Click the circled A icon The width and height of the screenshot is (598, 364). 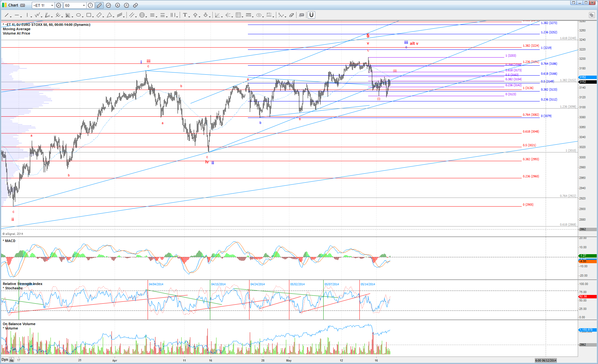pyautogui.click(x=126, y=5)
